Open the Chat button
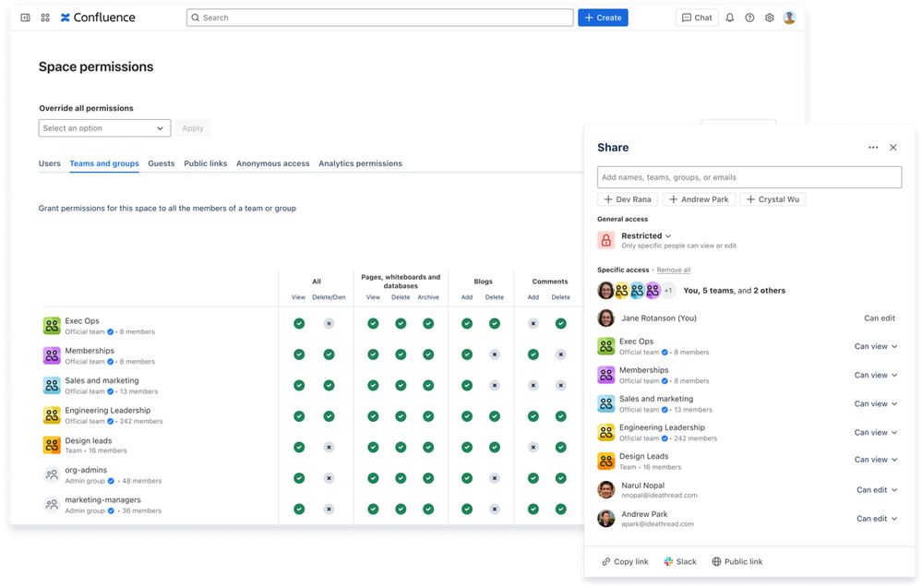Screen dimensions: 922x588 point(697,18)
